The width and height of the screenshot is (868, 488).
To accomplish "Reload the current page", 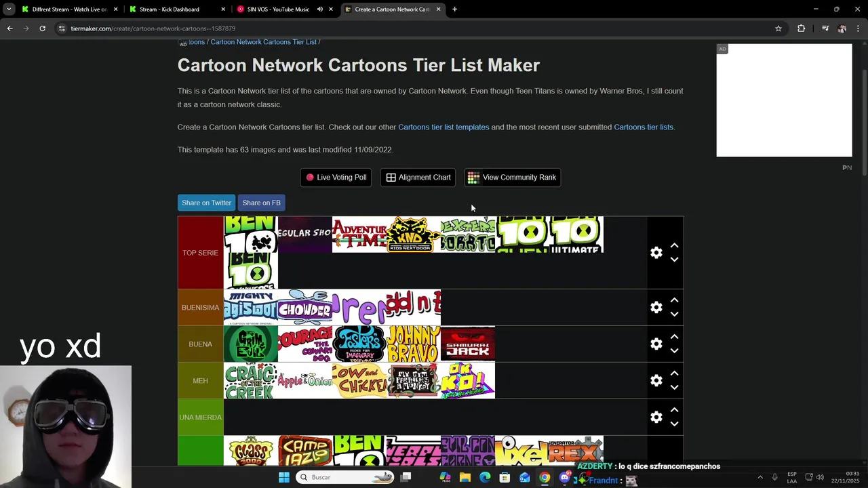I will pyautogui.click(x=42, y=28).
